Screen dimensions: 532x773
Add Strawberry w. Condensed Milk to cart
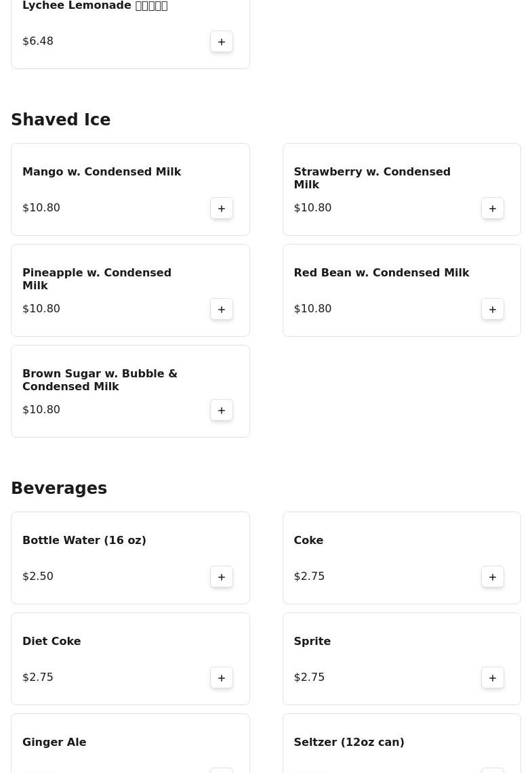click(493, 209)
